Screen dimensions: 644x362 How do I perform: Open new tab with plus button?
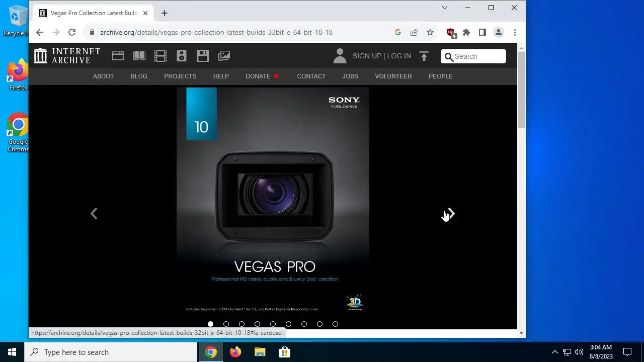tap(165, 13)
